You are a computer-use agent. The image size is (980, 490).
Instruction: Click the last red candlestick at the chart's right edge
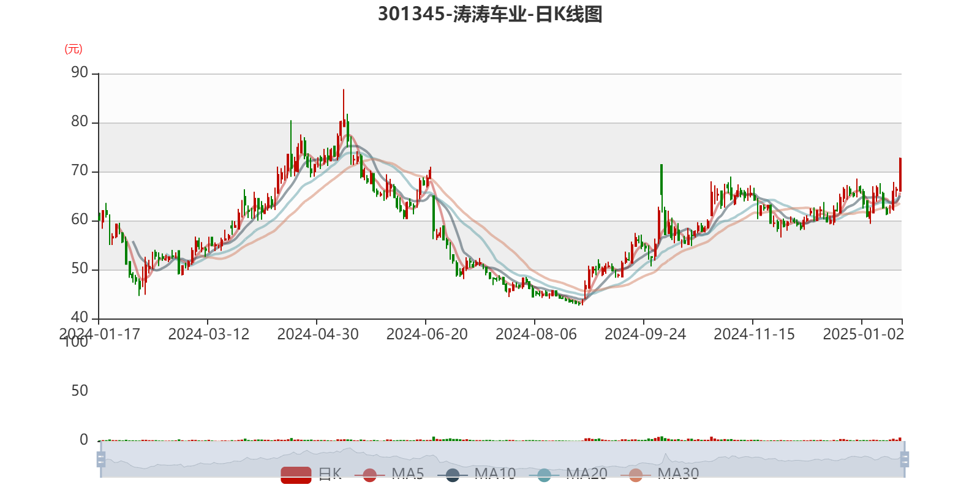pyautogui.click(x=900, y=175)
